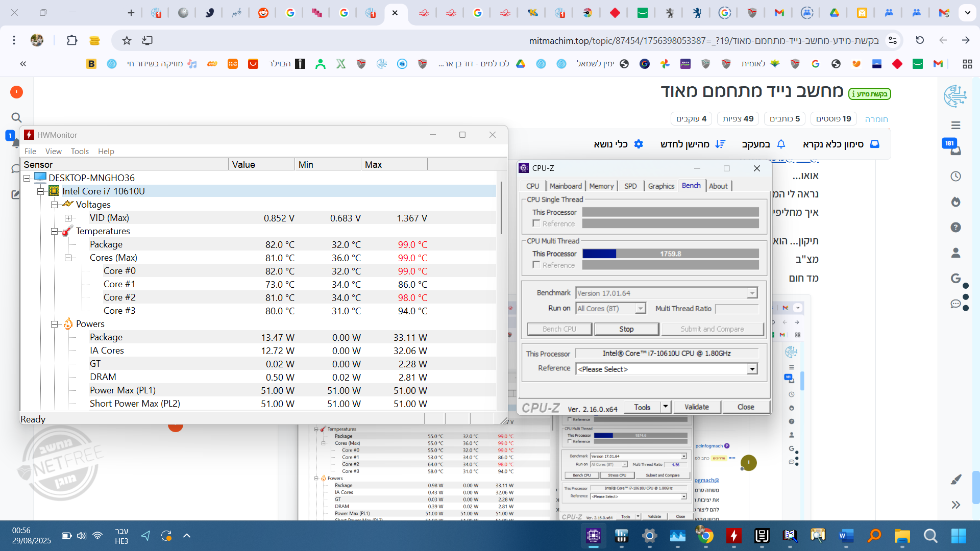Click the watching bell icon

tap(781, 144)
